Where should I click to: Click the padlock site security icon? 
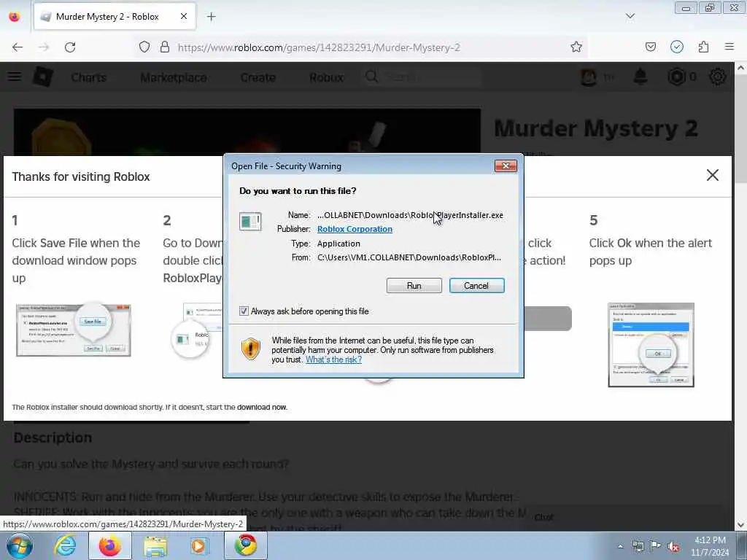[165, 47]
